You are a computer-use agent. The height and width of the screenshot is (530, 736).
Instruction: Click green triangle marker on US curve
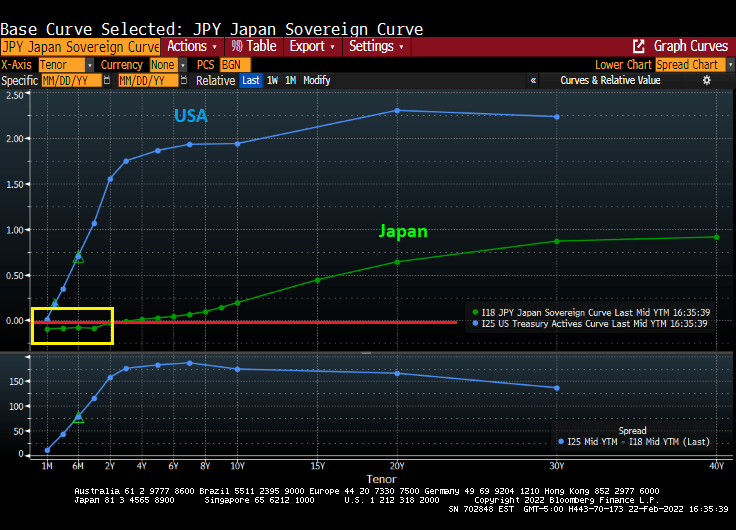click(x=79, y=257)
